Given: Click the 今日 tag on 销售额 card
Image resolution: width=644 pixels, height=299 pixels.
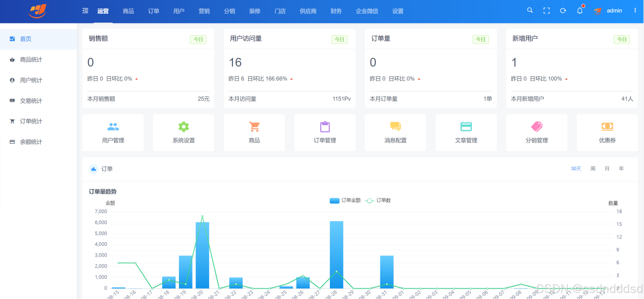Looking at the screenshot, I should [x=198, y=39].
